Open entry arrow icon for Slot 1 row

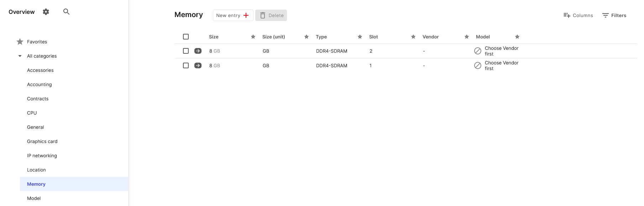198,65
